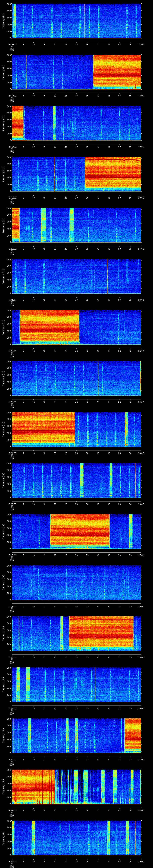Select the spectrogram panel starting at 8:22:00

tap(76, 327)
